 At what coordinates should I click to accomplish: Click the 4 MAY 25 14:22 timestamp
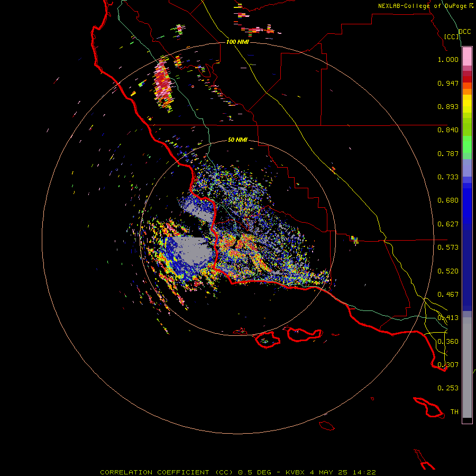pyautogui.click(x=343, y=472)
